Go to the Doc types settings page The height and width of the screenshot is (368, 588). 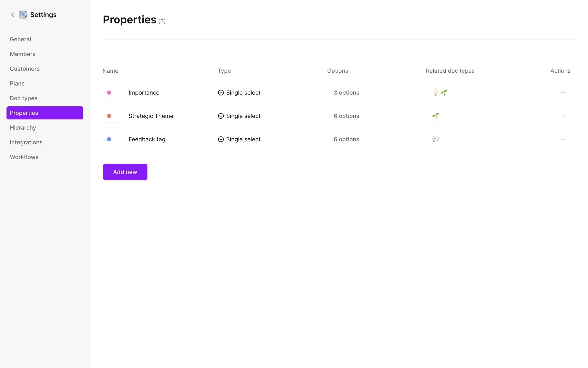[x=24, y=98]
